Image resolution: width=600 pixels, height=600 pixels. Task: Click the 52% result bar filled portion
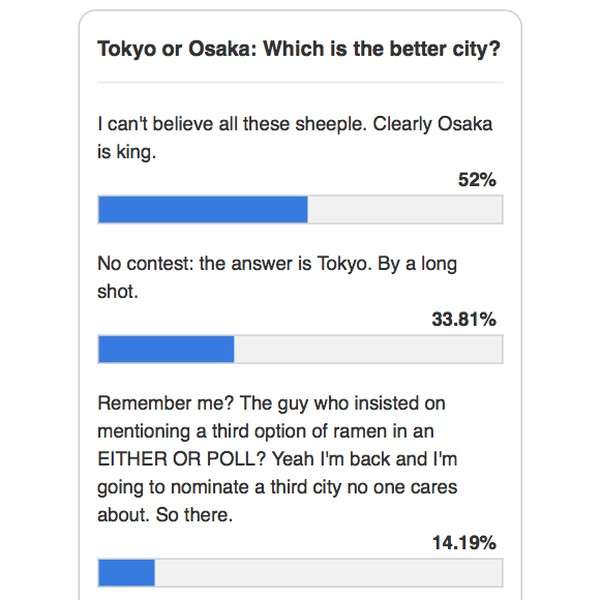click(203, 209)
